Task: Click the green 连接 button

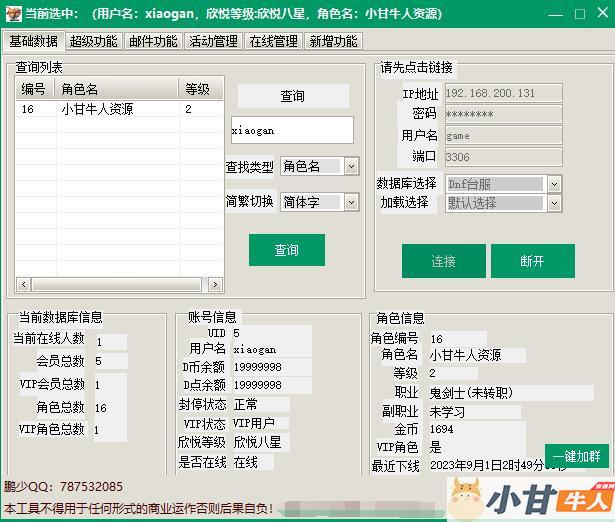Action: point(443,261)
